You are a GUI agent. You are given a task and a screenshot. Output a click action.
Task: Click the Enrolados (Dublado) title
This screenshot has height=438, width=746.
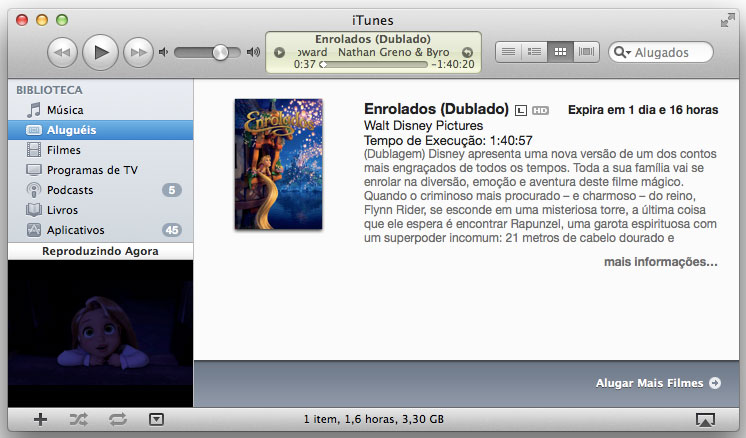(x=436, y=109)
